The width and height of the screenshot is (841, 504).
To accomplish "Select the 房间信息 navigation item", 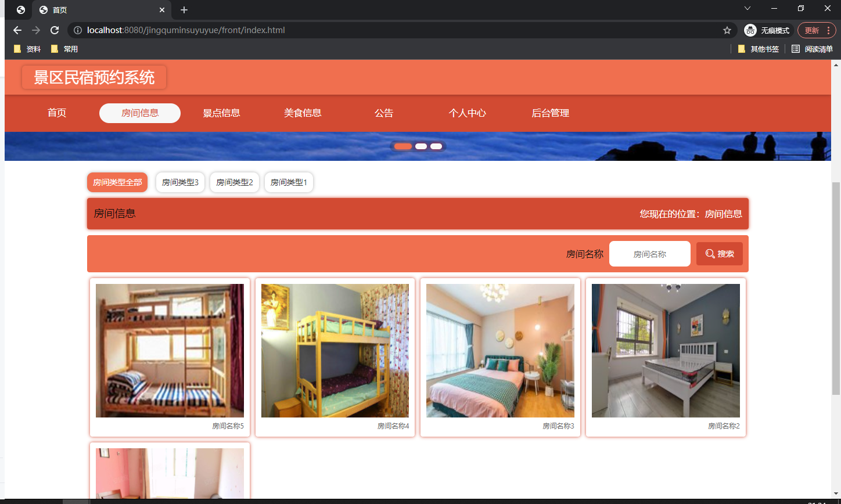I will [140, 113].
